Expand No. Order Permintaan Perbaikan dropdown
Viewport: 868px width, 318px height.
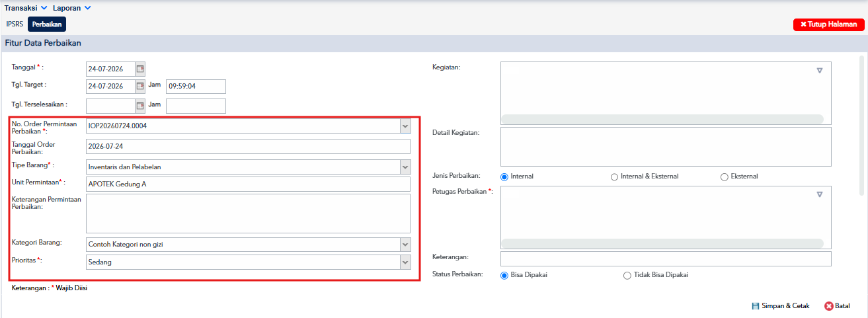[405, 126]
